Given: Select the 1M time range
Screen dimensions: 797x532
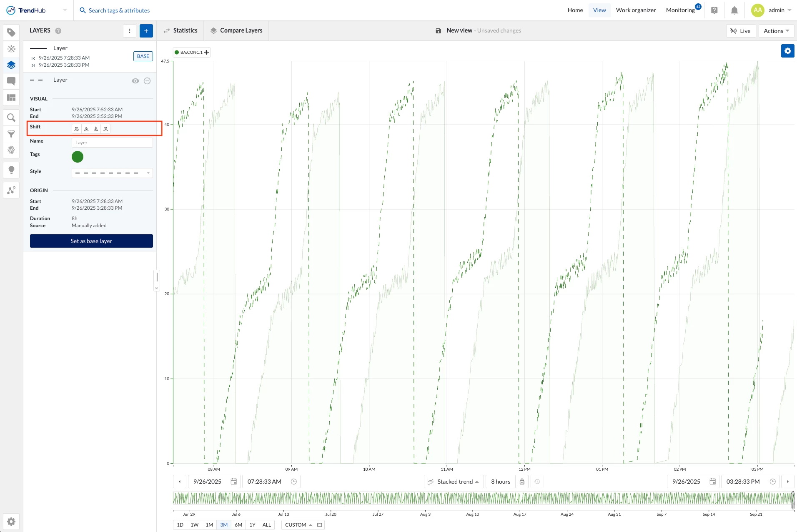Looking at the screenshot, I should [x=209, y=525].
